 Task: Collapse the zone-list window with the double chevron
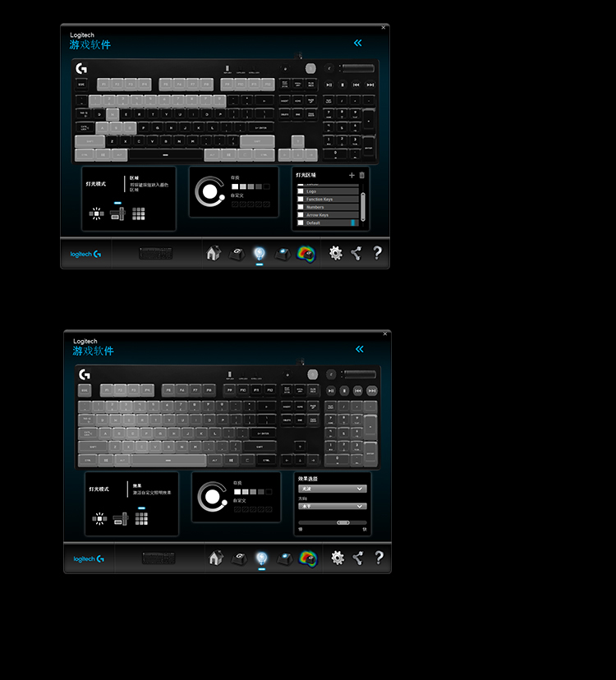point(358,43)
